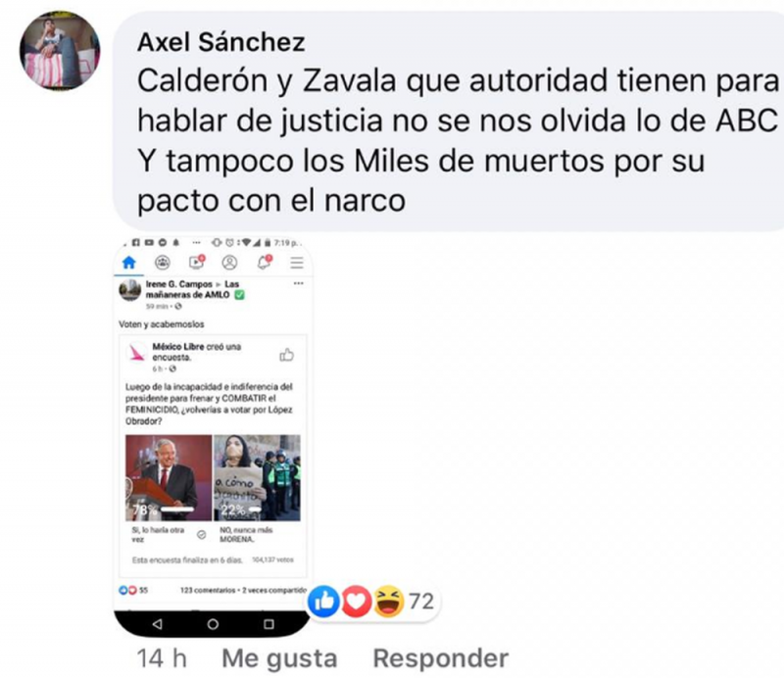This screenshot has height=678, width=784.
Task: Open Axel Sánchez's profile picture
Action: 60,51
